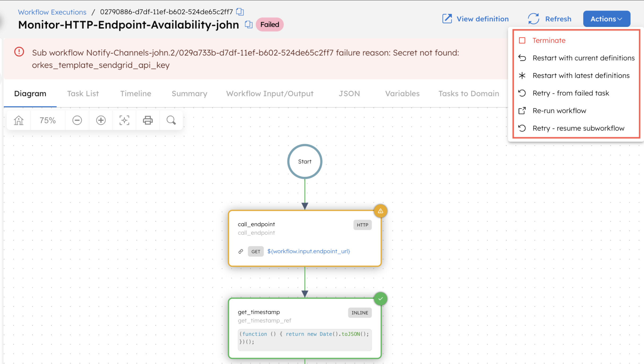Open the Actions dropdown
Screen dimensions: 644x364
[606, 19]
